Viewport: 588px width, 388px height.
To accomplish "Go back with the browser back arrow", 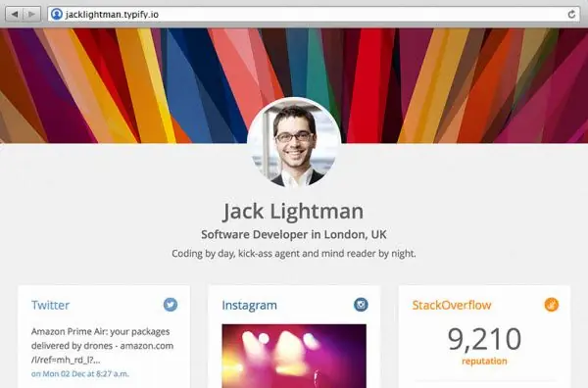I will pos(15,15).
